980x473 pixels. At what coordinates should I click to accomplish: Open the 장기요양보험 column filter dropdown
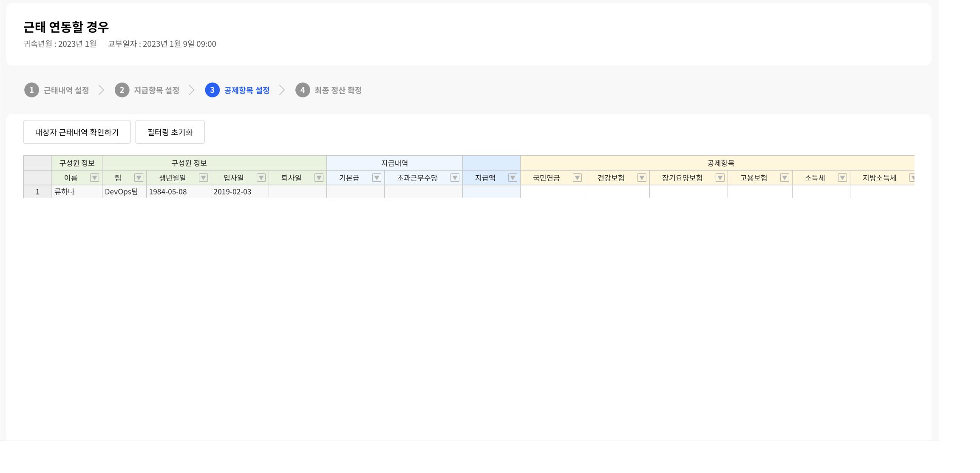click(x=720, y=178)
